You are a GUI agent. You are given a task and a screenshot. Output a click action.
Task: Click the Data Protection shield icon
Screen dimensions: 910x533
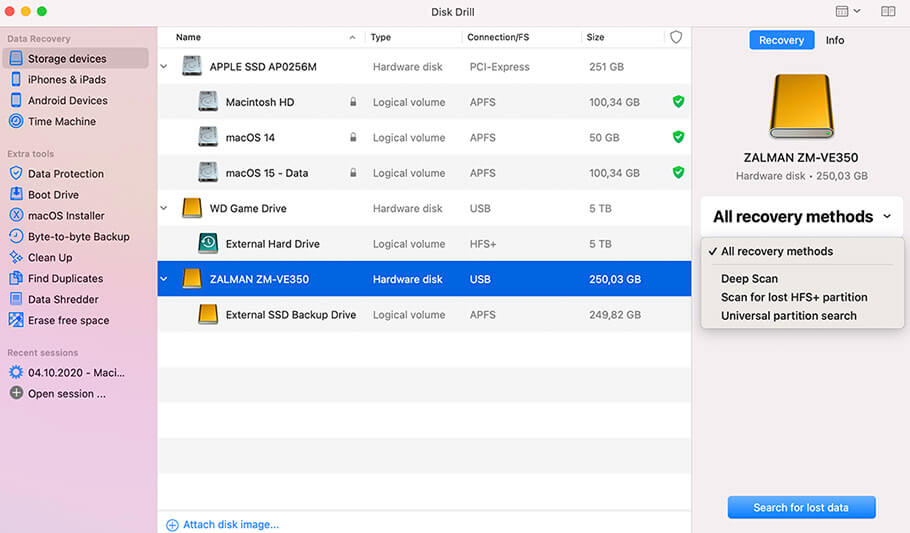16,173
